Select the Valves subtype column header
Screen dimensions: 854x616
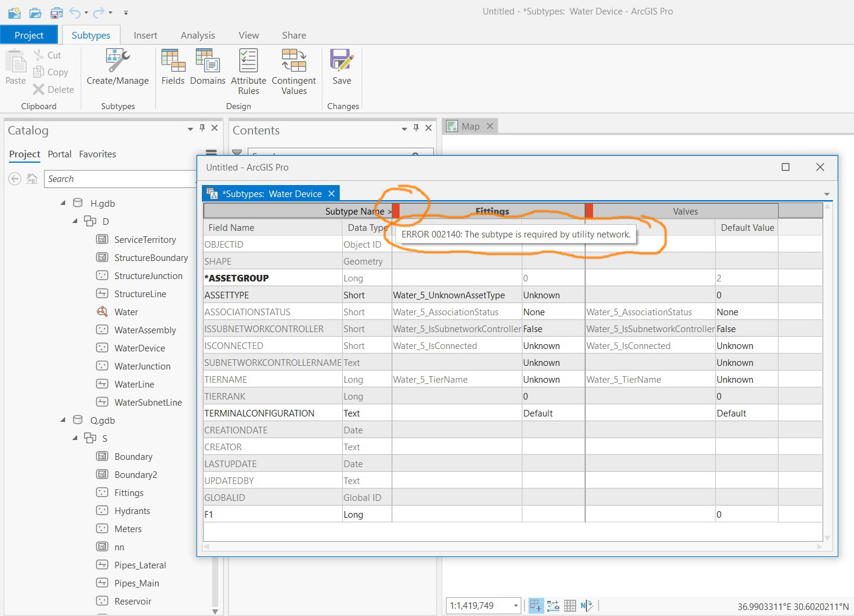pyautogui.click(x=685, y=211)
